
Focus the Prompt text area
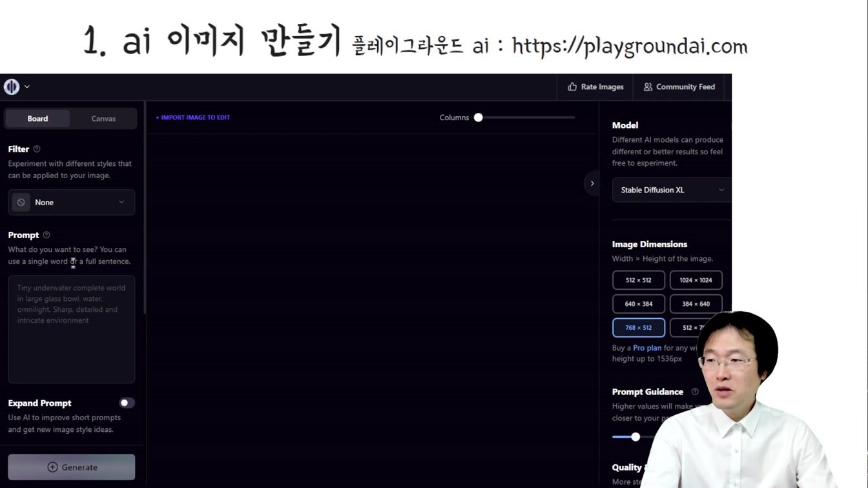coord(72,329)
